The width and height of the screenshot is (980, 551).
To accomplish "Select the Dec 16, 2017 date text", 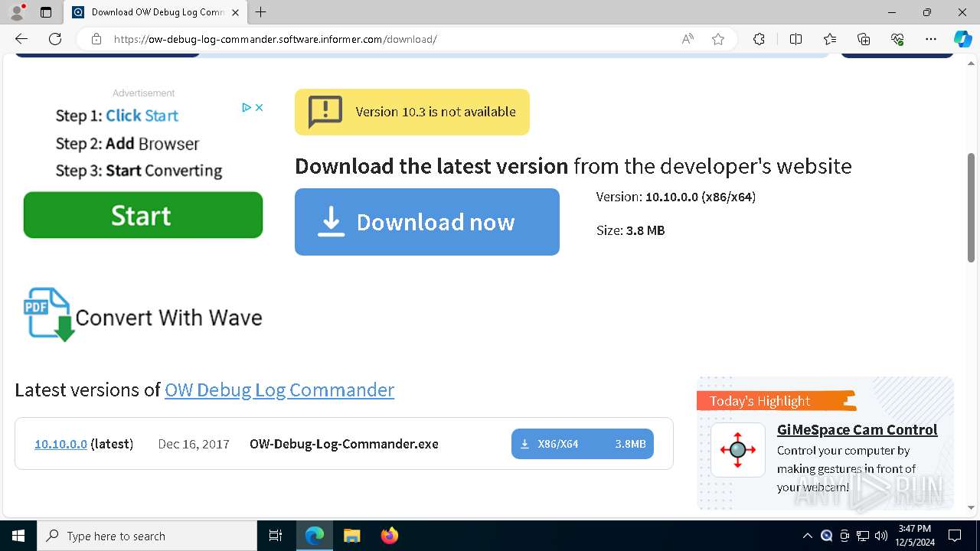I will 194,444.
